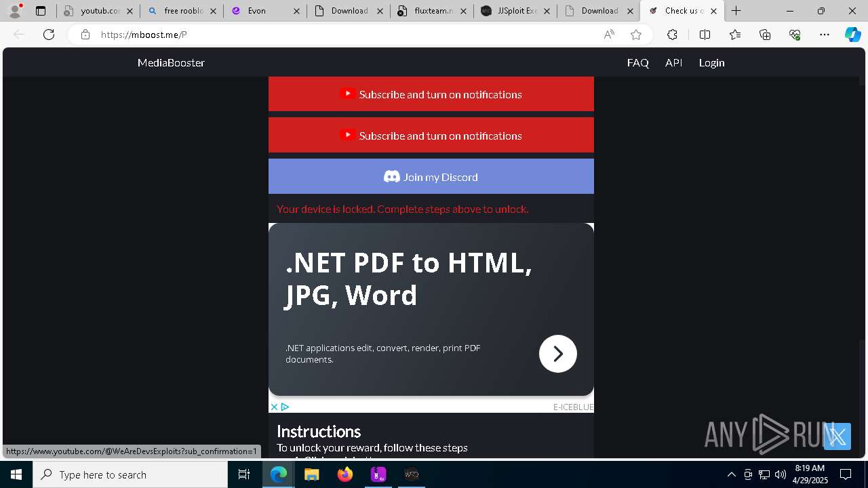Close the ad with X icon

click(274, 407)
